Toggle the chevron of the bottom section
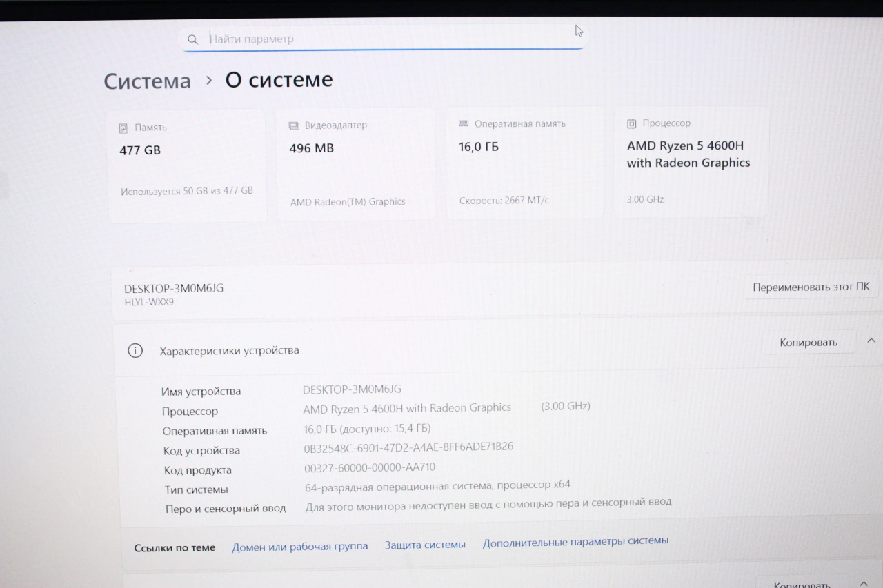The width and height of the screenshot is (883, 588). [x=864, y=582]
